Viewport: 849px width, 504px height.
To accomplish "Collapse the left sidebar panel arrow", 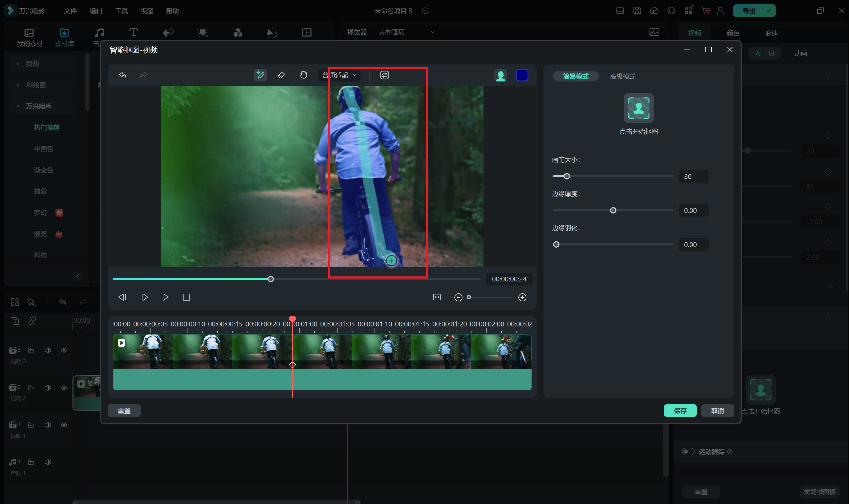I will pyautogui.click(x=78, y=276).
